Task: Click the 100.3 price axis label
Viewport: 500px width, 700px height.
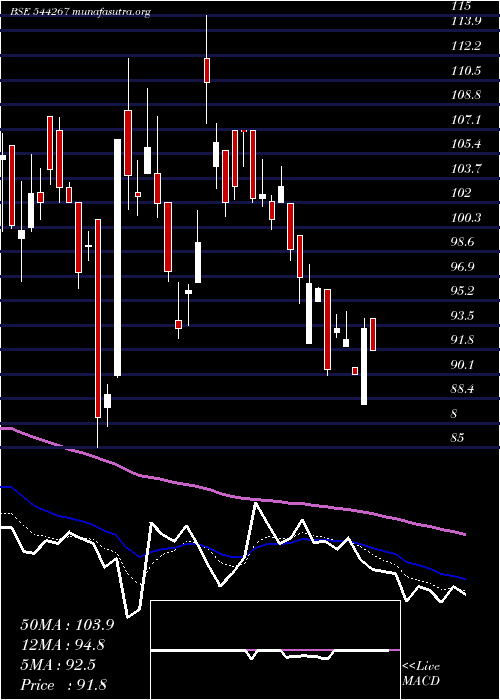Action: click(x=466, y=217)
